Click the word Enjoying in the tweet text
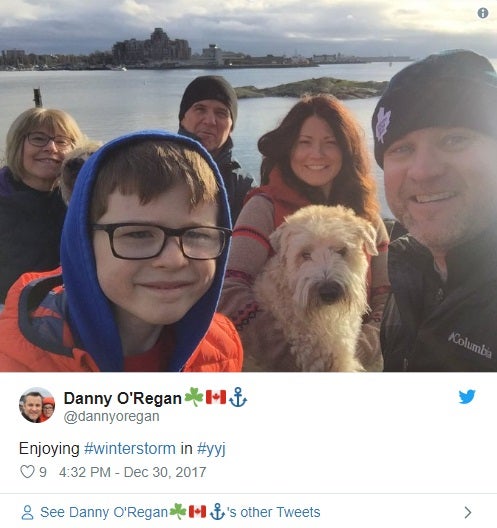 tap(49, 449)
